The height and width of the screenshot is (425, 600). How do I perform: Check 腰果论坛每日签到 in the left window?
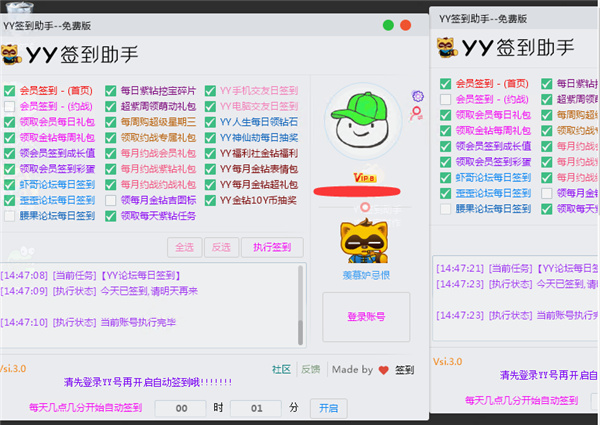pos(10,216)
